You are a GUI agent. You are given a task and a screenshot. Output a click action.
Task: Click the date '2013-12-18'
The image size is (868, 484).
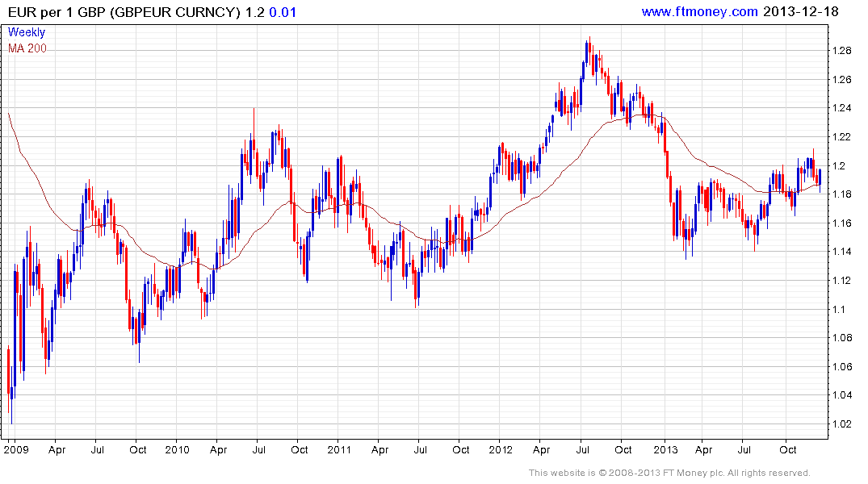(x=800, y=11)
